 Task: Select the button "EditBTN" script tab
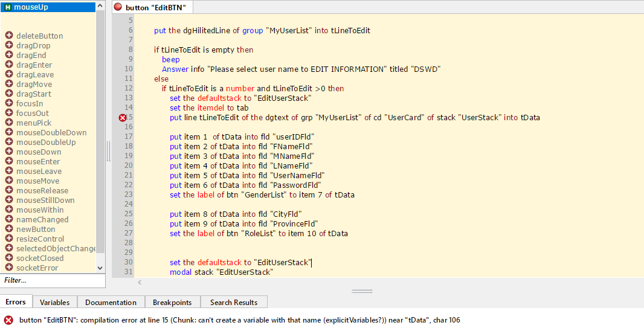[155, 8]
